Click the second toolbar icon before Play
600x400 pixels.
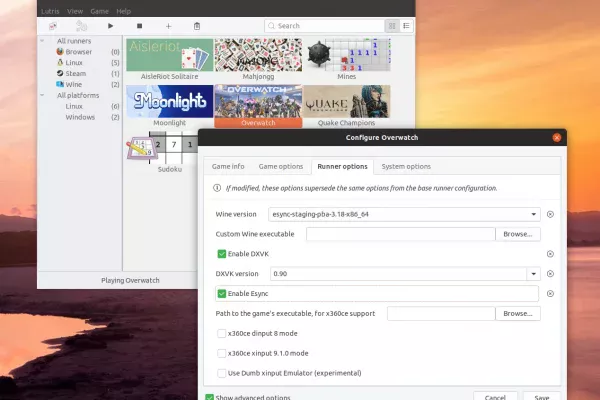82,26
